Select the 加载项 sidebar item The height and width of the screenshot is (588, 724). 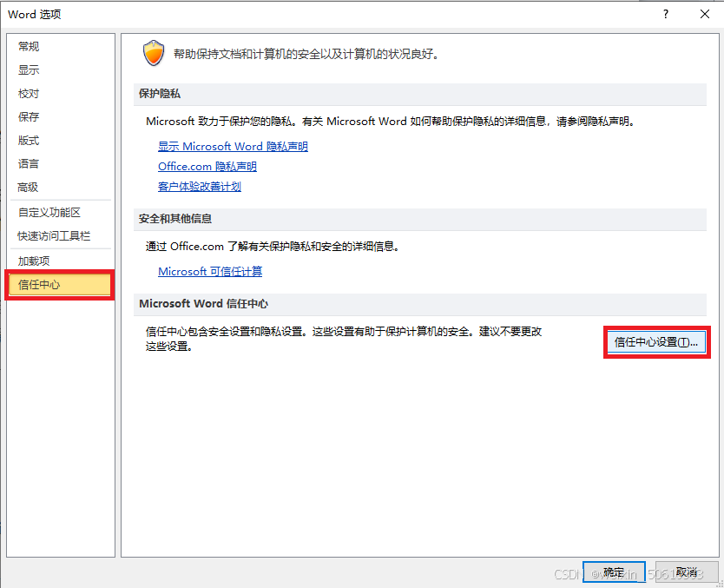34,261
